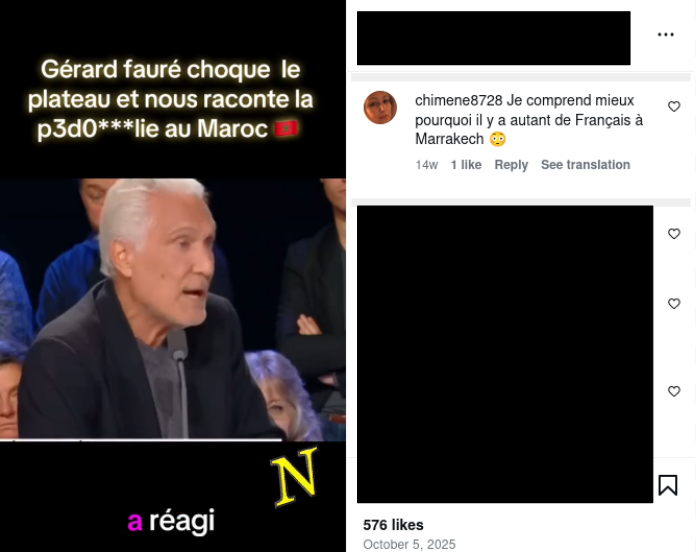Open chimene8728's profile picture
Image resolution: width=696 pixels, height=552 pixels.
click(x=380, y=107)
